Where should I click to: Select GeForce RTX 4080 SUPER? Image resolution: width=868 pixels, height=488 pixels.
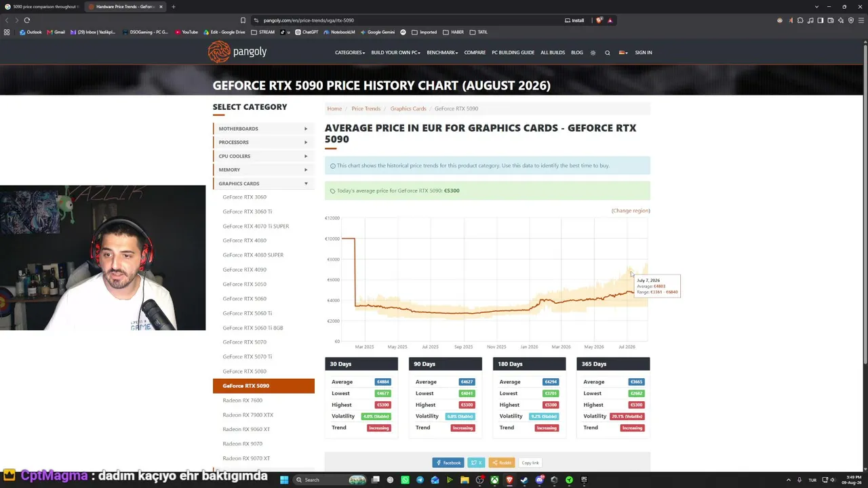point(253,255)
